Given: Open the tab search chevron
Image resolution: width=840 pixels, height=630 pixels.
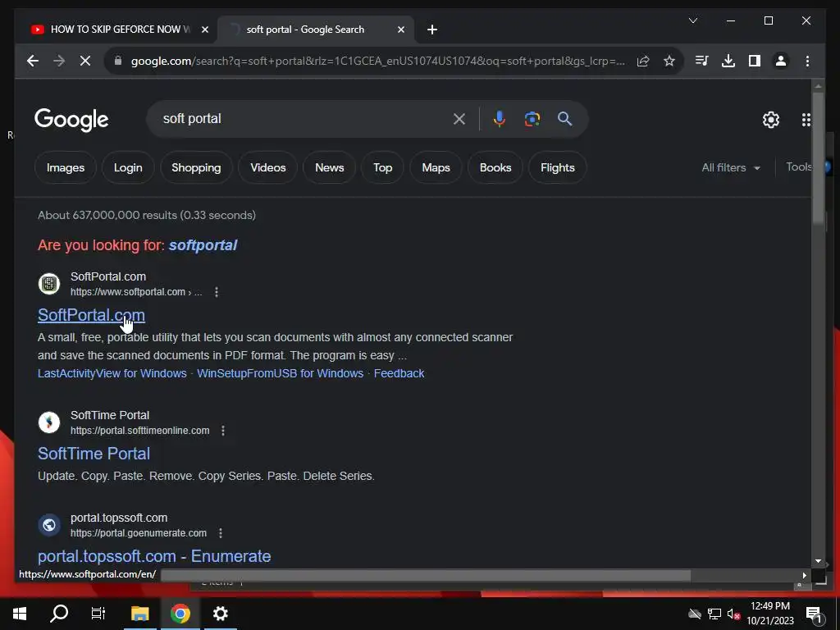Looking at the screenshot, I should click(x=692, y=21).
